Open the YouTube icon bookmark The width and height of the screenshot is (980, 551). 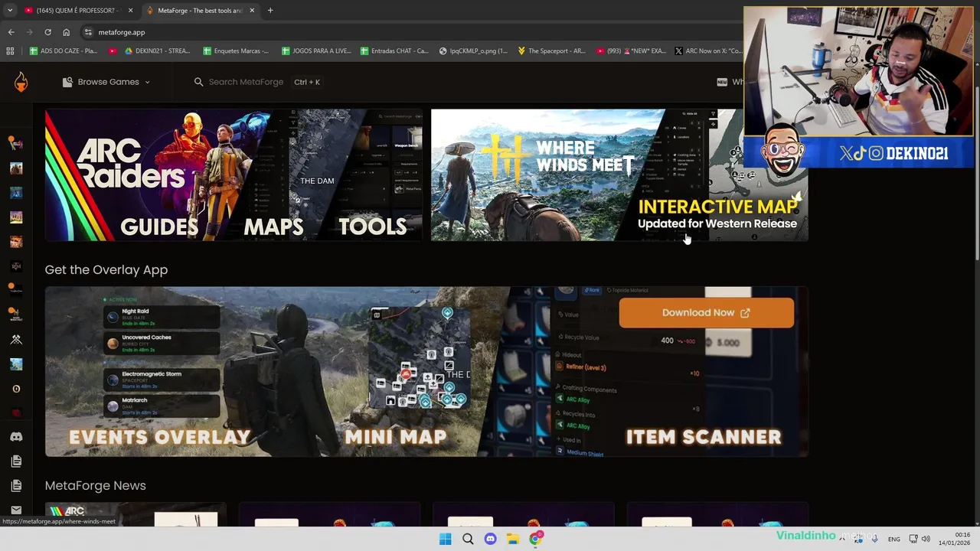[113, 51]
